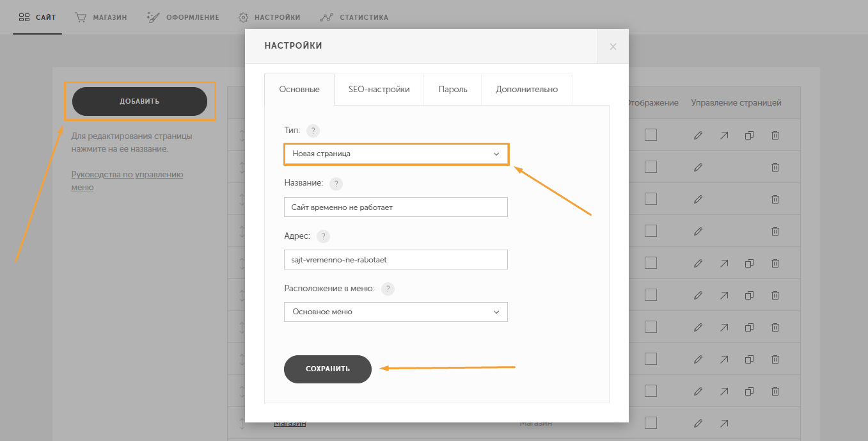
Task: Expand the Расположение в меню dropdown
Action: point(395,312)
